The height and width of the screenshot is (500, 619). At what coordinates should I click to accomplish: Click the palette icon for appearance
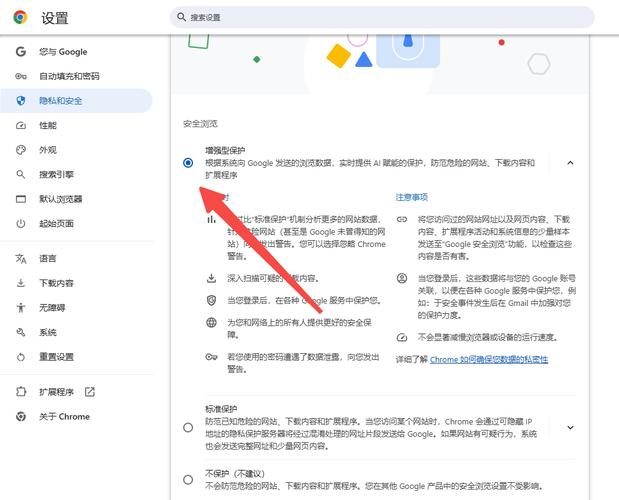[x=21, y=150]
